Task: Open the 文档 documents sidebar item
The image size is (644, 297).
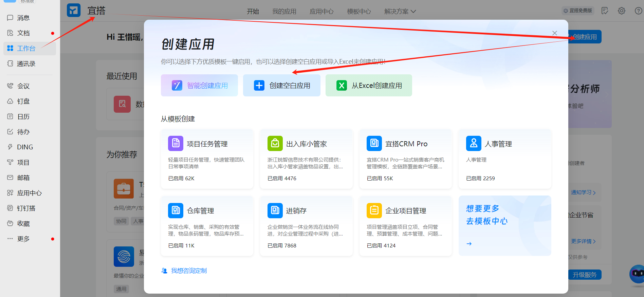Action: tap(30, 33)
